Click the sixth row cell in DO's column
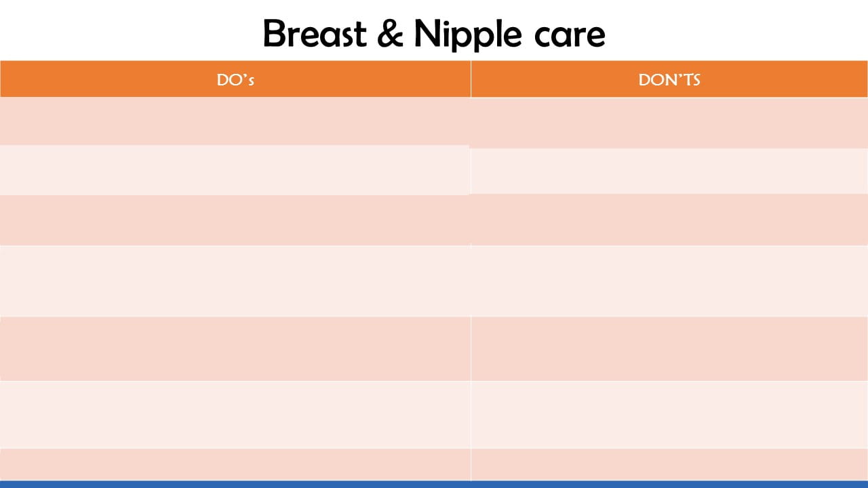This screenshot has width=868, height=488. click(x=235, y=415)
